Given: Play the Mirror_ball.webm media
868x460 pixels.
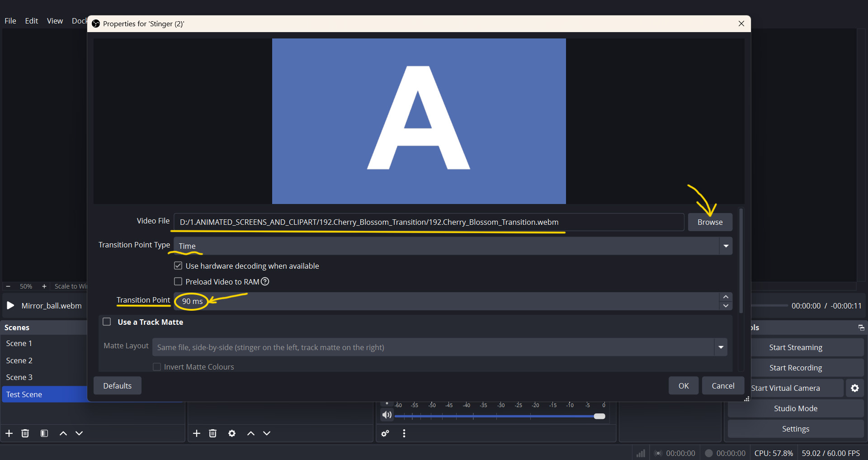Looking at the screenshot, I should 10,306.
